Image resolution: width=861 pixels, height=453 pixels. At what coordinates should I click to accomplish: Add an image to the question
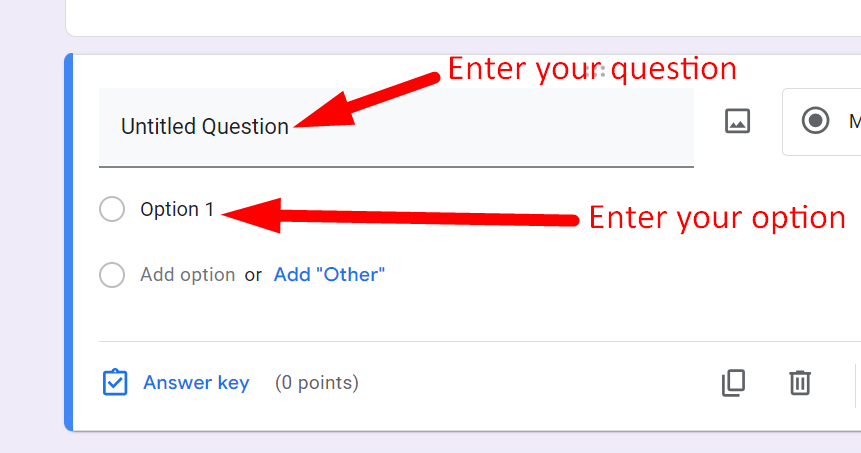coord(737,122)
